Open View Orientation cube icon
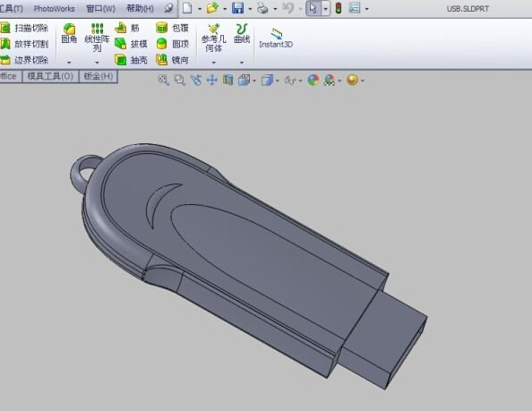 pyautogui.click(x=244, y=81)
